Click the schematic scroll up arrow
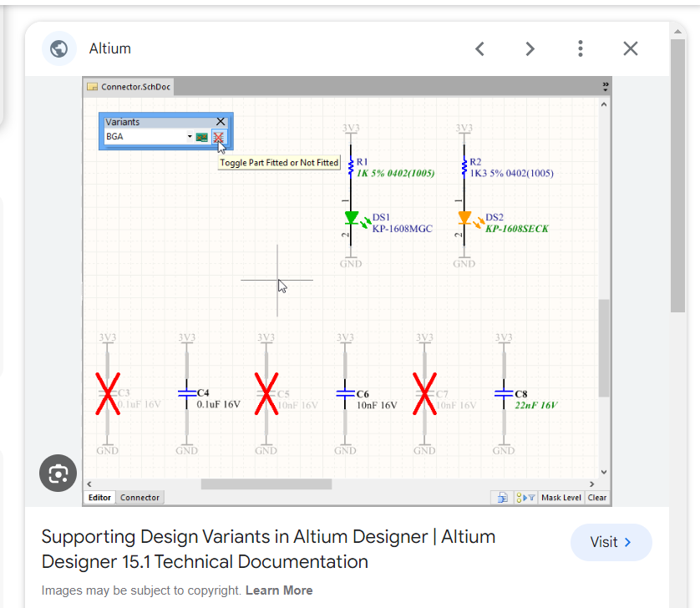The image size is (700, 608). click(x=604, y=104)
